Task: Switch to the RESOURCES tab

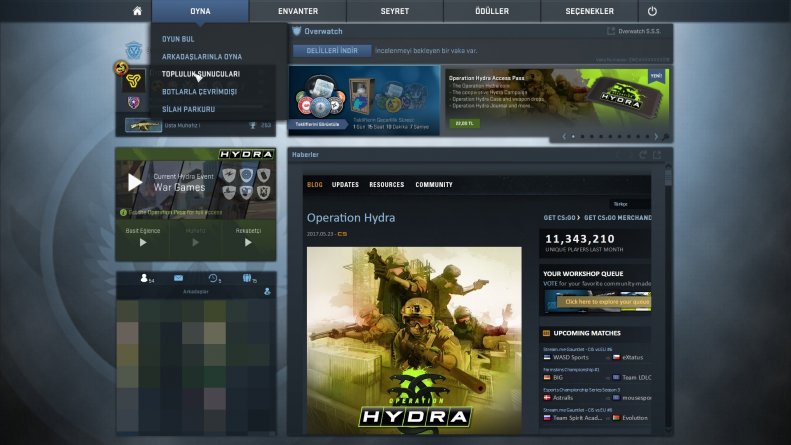Action: (386, 185)
